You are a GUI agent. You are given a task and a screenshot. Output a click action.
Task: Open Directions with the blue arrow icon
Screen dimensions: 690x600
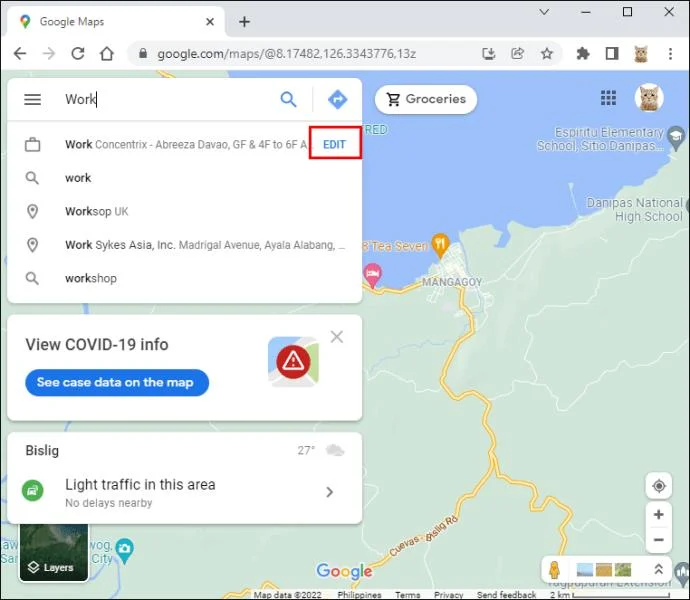[x=338, y=99]
